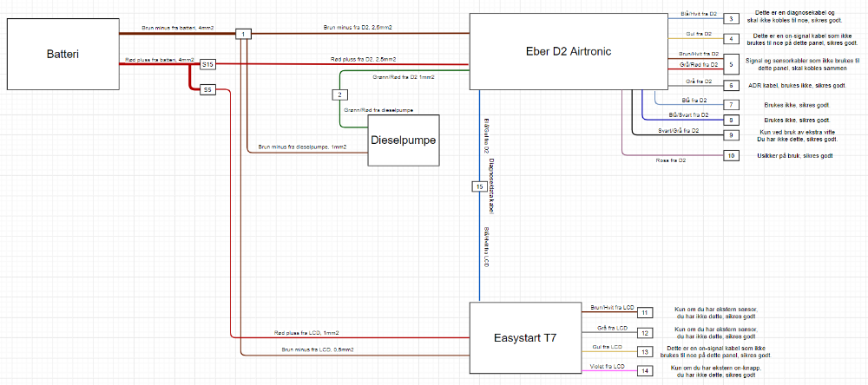Click label 'Grønn/Rød fra D2 1mm2'
This screenshot has width=868, height=385.
pyautogui.click(x=404, y=77)
